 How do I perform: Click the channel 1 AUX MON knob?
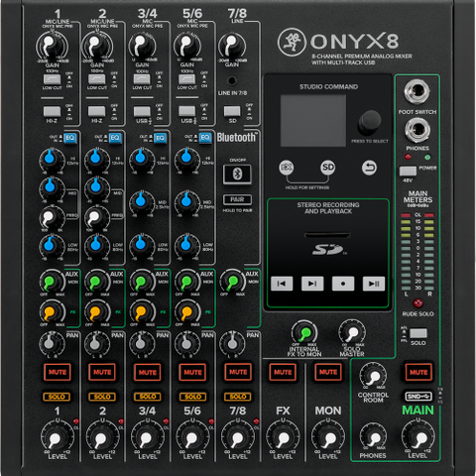point(52,282)
